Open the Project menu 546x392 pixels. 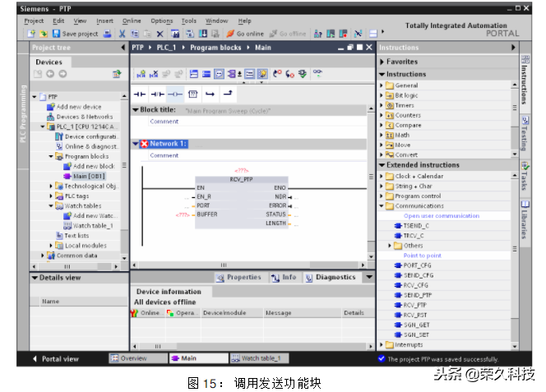click(34, 21)
